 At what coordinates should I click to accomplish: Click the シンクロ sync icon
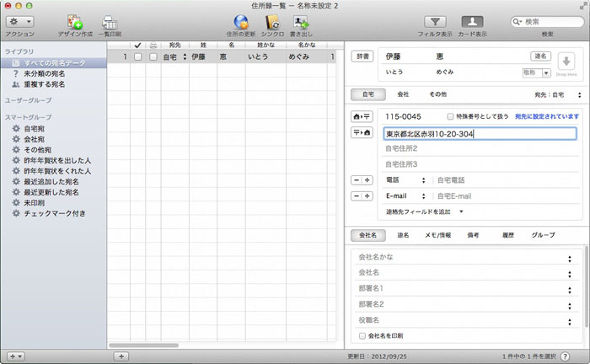point(271,22)
